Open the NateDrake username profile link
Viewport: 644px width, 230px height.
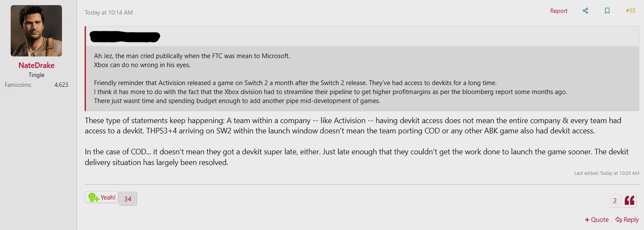tap(36, 65)
